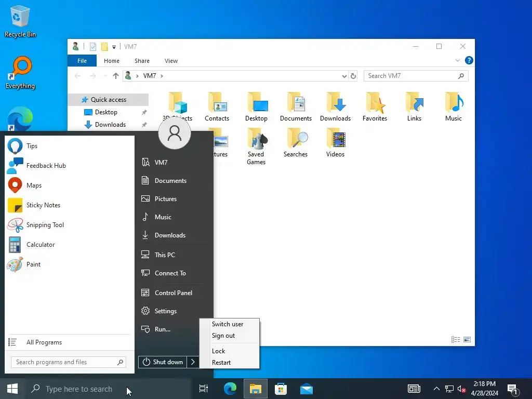Click the Windows Start button

coord(12,389)
